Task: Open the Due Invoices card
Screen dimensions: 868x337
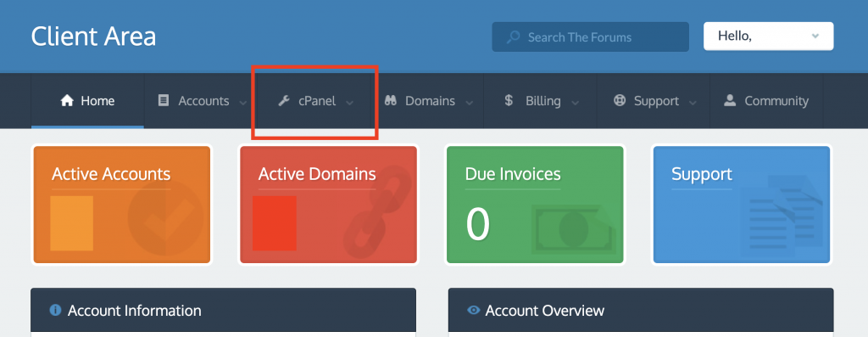Action: (x=535, y=205)
